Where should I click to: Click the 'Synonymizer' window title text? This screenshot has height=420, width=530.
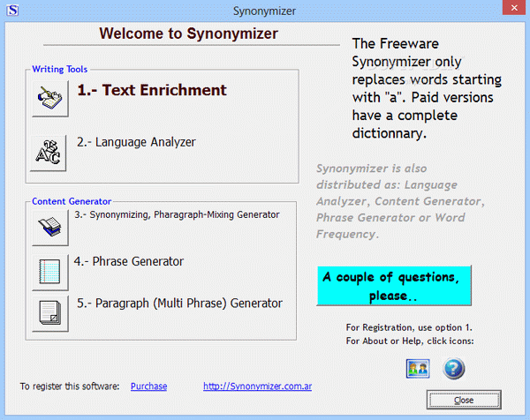click(264, 11)
